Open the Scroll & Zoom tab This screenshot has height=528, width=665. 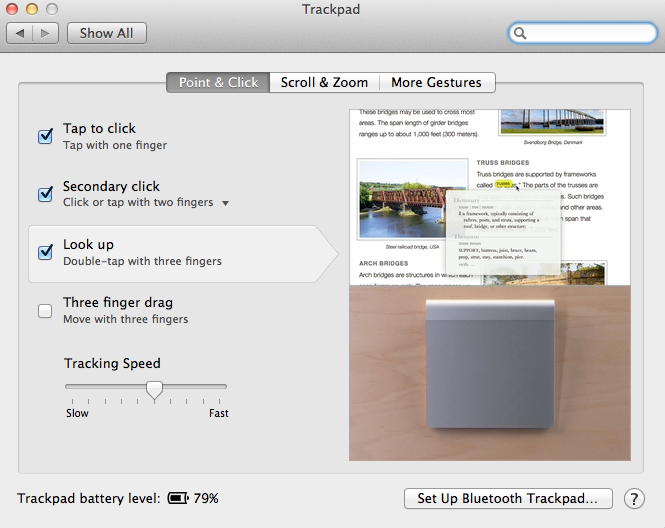tap(324, 82)
